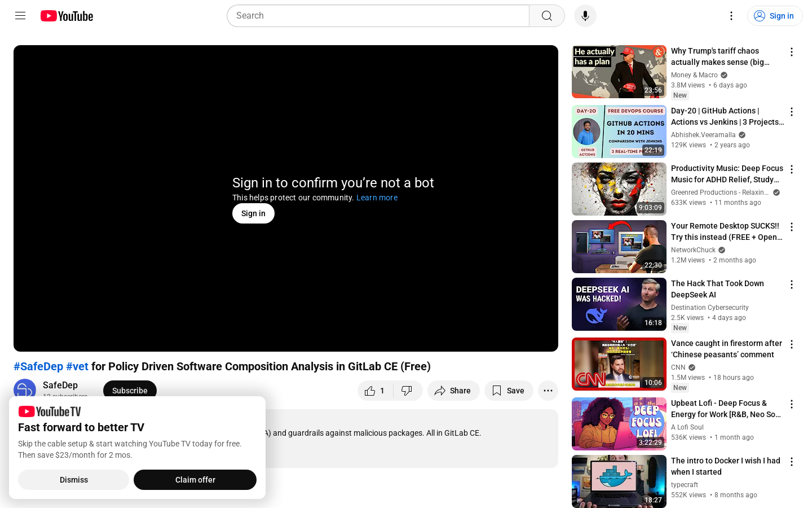Open 'The Hack That Took Down DeepSeek AI' title
The width and height of the screenshot is (812, 508).
(717, 289)
